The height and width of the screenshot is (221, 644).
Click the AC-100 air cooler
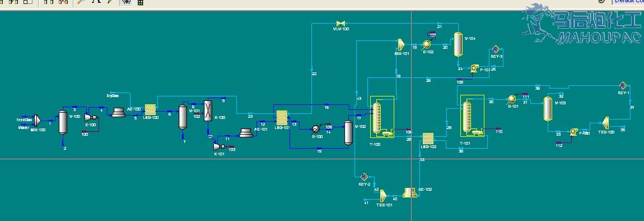(118, 112)
